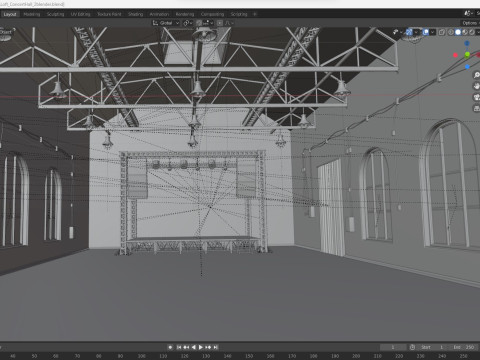Click the hand pan view button
Image resolution: width=480 pixels, height=360 pixels.
(477, 86)
